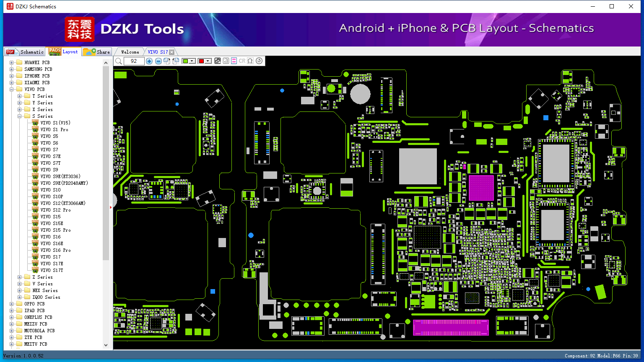Click the overlapping-squares layer switch icon
This screenshot has height=362, width=644.
(x=217, y=61)
